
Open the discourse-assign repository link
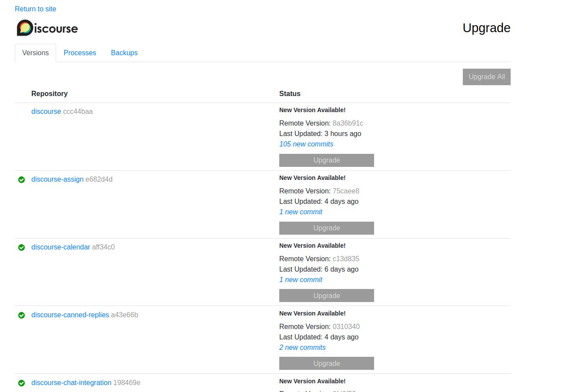[57, 179]
